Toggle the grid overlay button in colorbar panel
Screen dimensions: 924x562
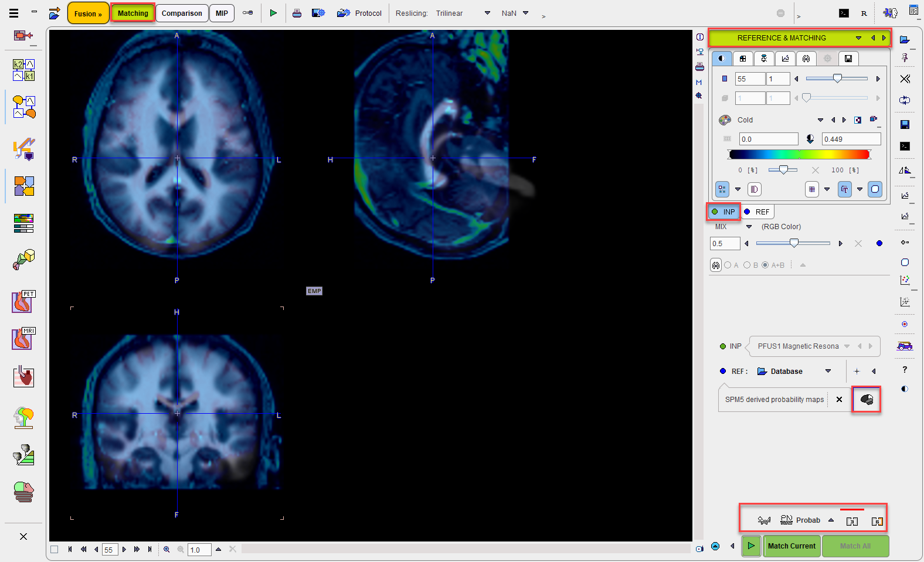[x=812, y=189]
